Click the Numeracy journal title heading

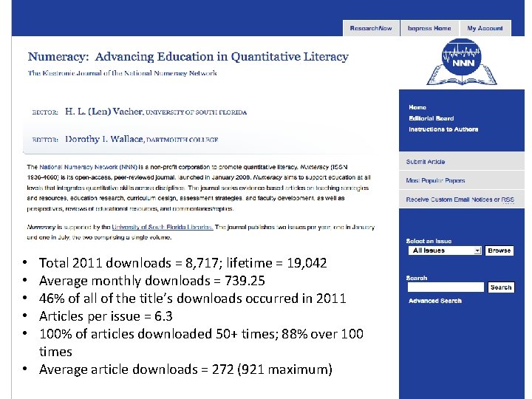[x=188, y=57]
